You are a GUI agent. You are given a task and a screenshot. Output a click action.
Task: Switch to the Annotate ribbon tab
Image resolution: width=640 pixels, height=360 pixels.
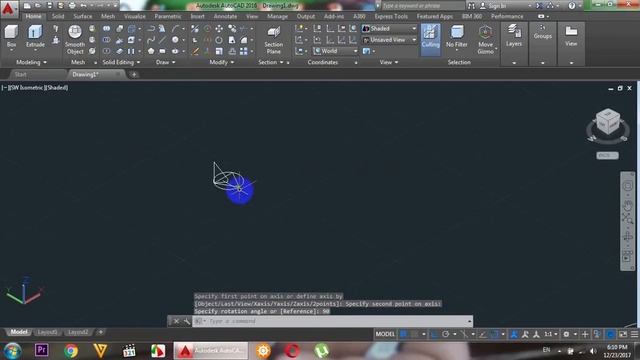pyautogui.click(x=225, y=16)
